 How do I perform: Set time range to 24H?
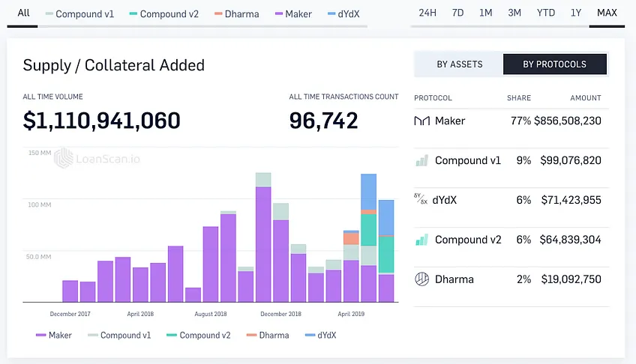coord(427,13)
